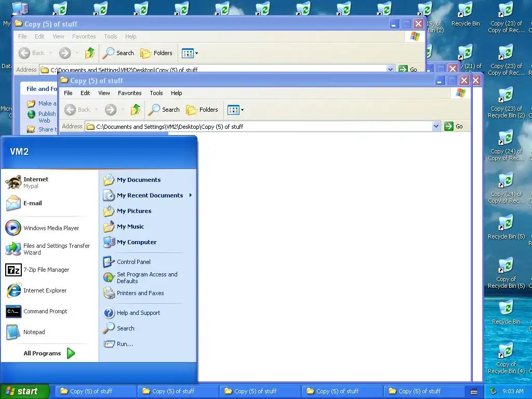Expand My Recent Documents submenu
The height and width of the screenshot is (399, 532).
tap(148, 195)
